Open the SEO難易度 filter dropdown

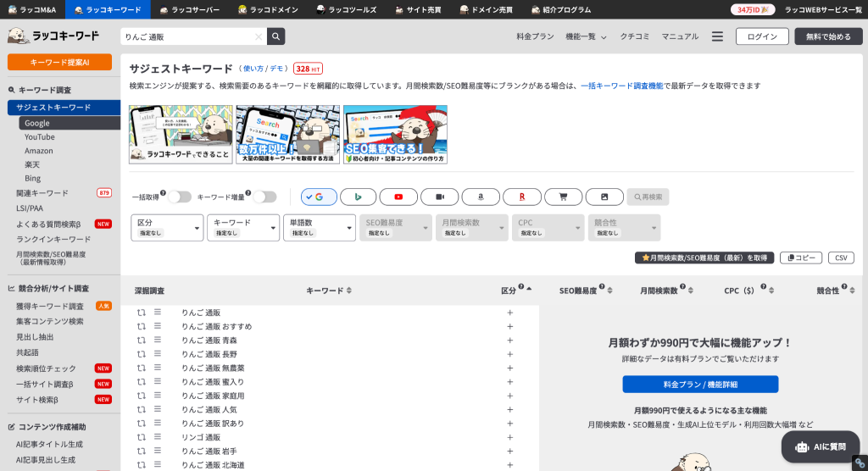pyautogui.click(x=395, y=228)
